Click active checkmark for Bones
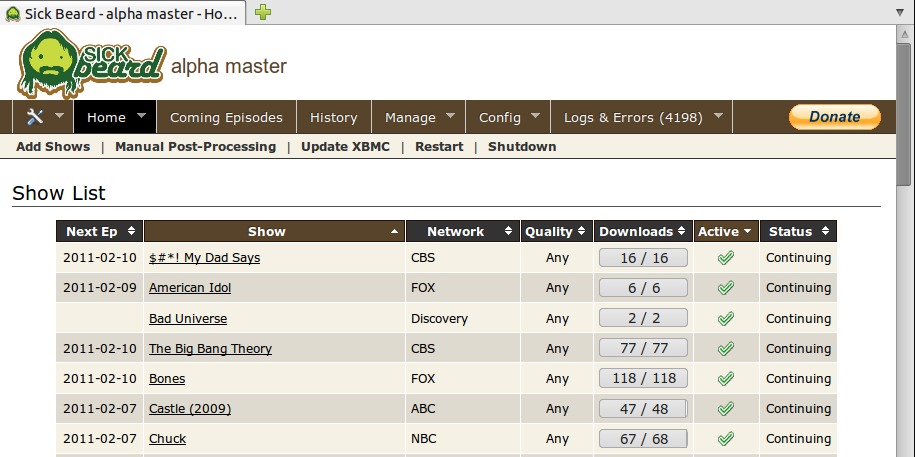Screen dimensions: 915x457 point(726,378)
